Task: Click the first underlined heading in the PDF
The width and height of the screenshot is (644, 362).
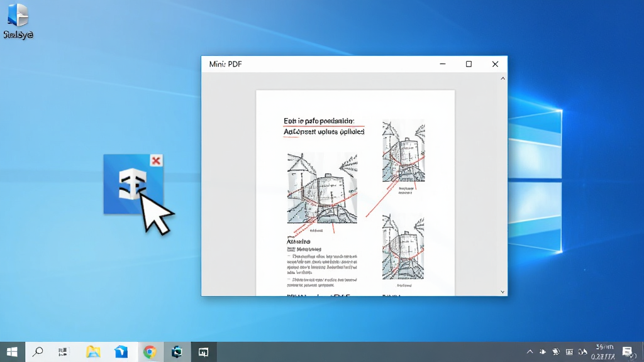Action: click(x=319, y=121)
